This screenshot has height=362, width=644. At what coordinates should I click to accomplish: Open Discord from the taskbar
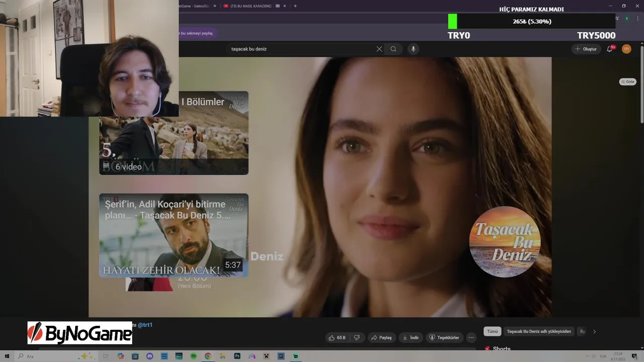(150, 356)
